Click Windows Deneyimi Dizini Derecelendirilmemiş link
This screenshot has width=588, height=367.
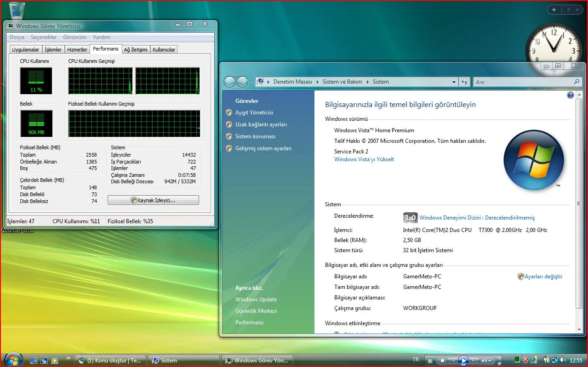pos(477,218)
